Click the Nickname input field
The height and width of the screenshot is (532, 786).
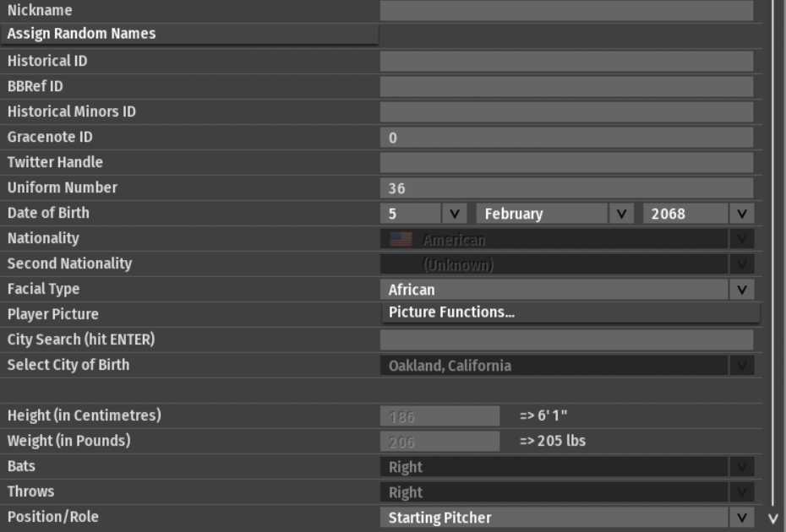566,10
